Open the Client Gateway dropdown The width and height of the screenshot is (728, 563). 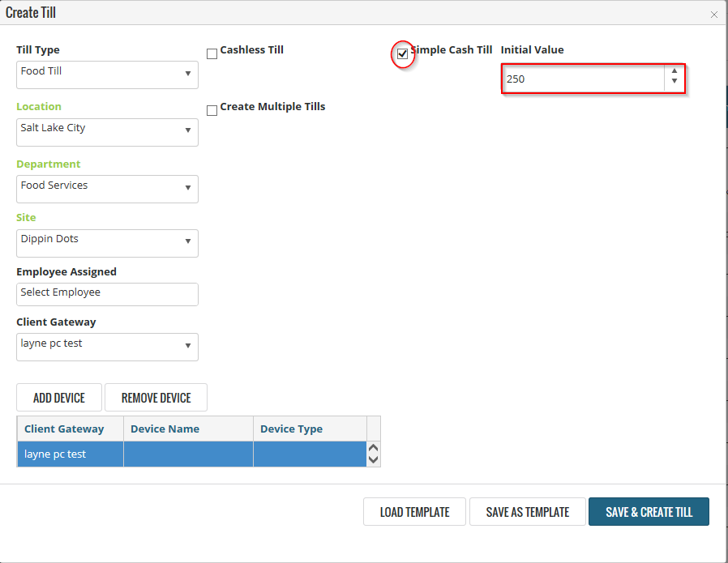(107, 347)
